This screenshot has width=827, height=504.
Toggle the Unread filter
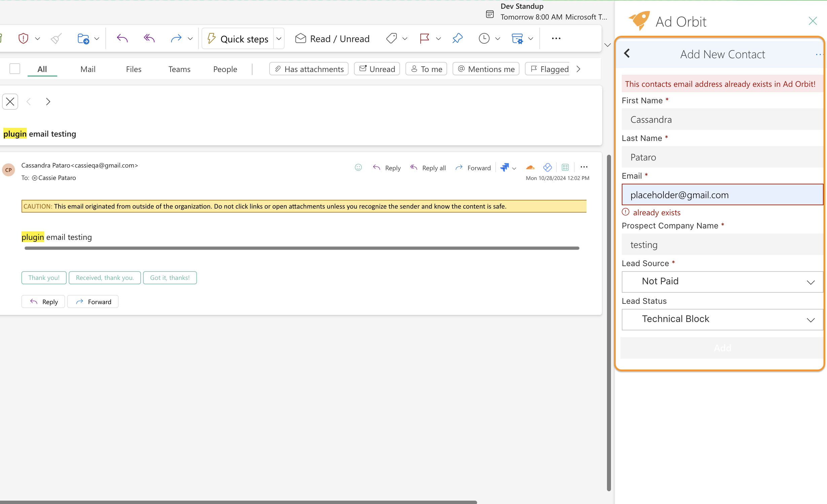point(377,69)
